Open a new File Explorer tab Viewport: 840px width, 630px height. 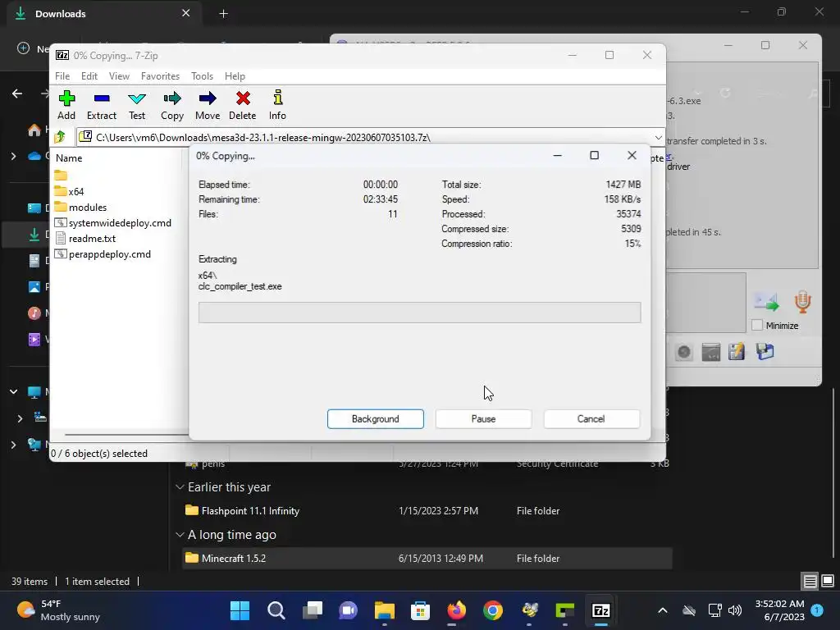(x=223, y=14)
